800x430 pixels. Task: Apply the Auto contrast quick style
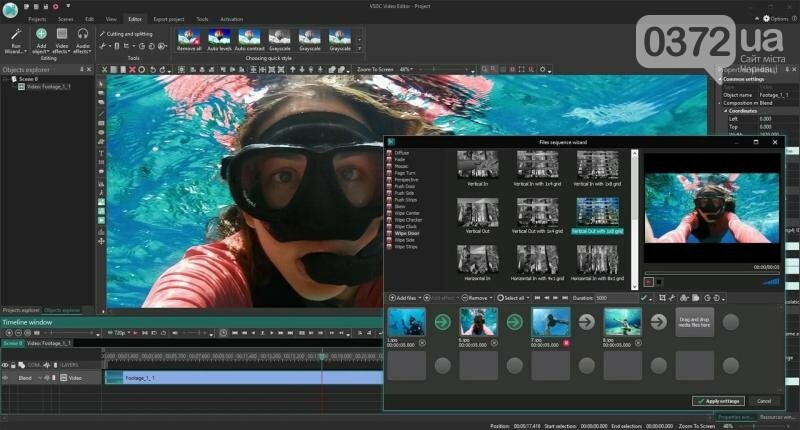[x=249, y=40]
